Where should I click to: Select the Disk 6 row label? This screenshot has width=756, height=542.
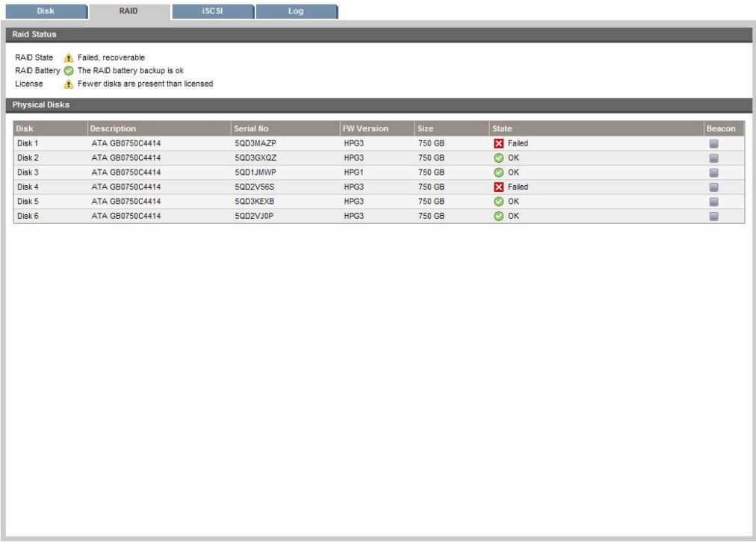pos(28,217)
